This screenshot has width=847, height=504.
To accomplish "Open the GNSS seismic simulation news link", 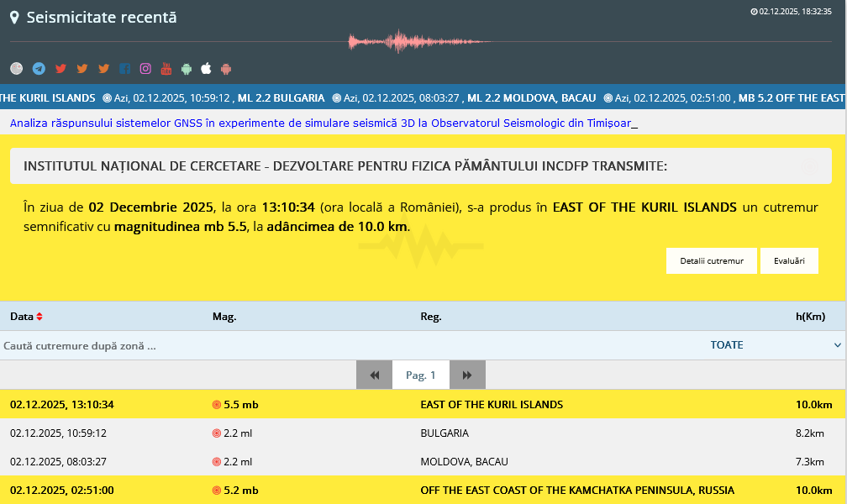I will pos(320,123).
